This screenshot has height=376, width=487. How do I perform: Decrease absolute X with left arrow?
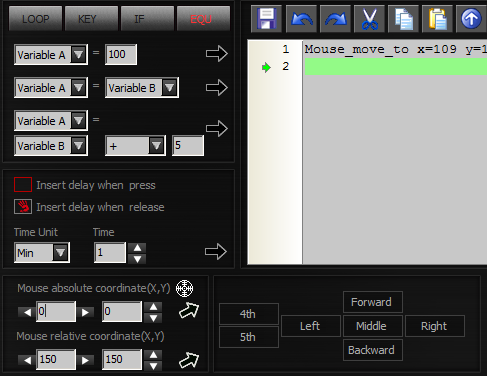[x=27, y=312]
